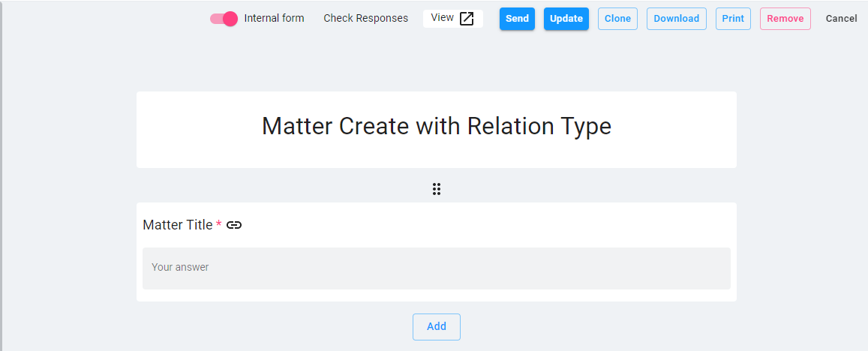The height and width of the screenshot is (351, 868).
Task: Click the open-in-new-window icon beside View
Action: (x=467, y=19)
